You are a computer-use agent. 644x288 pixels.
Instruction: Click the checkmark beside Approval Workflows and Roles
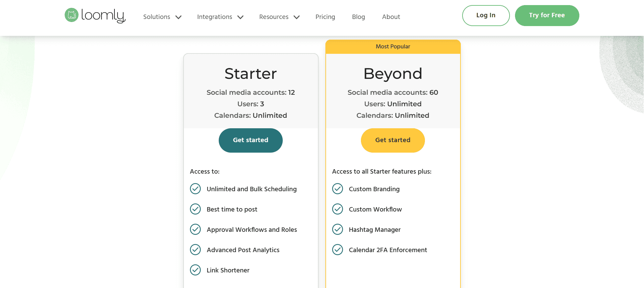click(x=195, y=229)
